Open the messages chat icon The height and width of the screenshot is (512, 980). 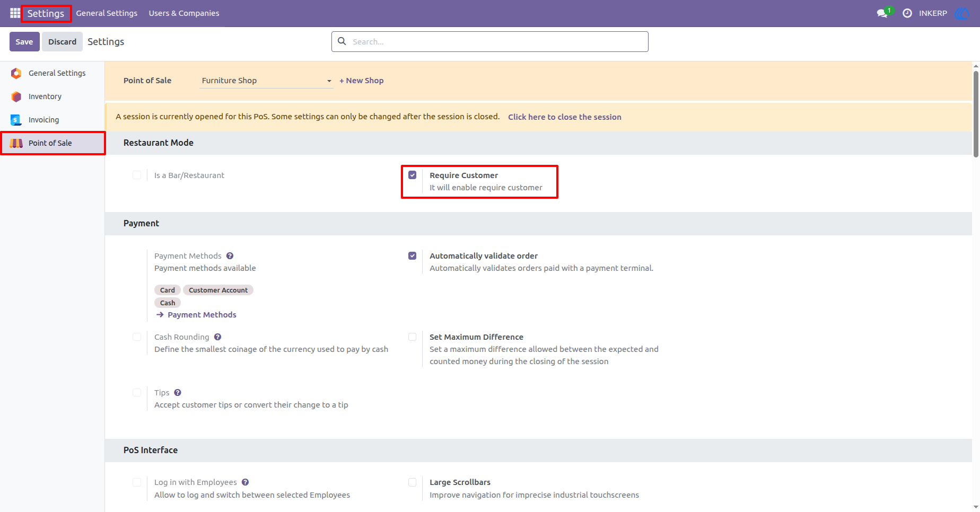(x=882, y=13)
